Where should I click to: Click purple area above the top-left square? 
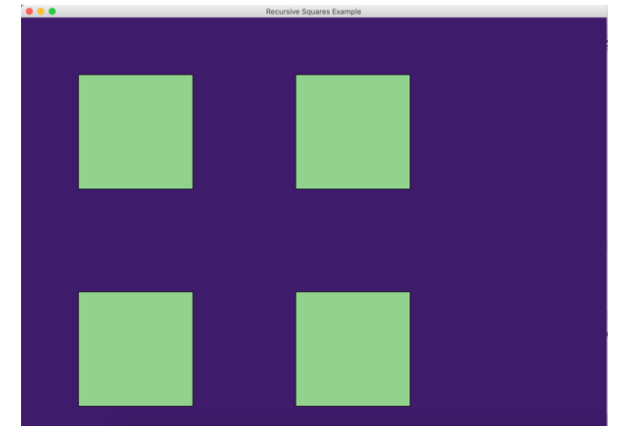[136, 46]
